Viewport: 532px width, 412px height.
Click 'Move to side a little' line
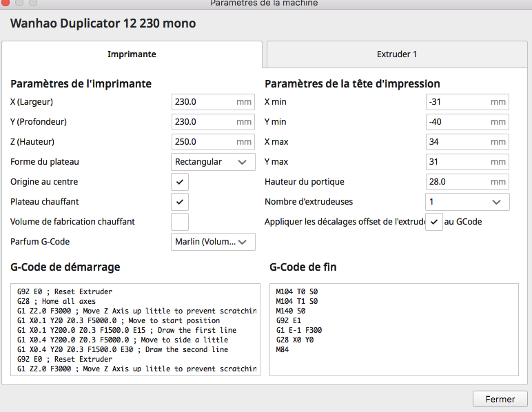tap(123, 340)
